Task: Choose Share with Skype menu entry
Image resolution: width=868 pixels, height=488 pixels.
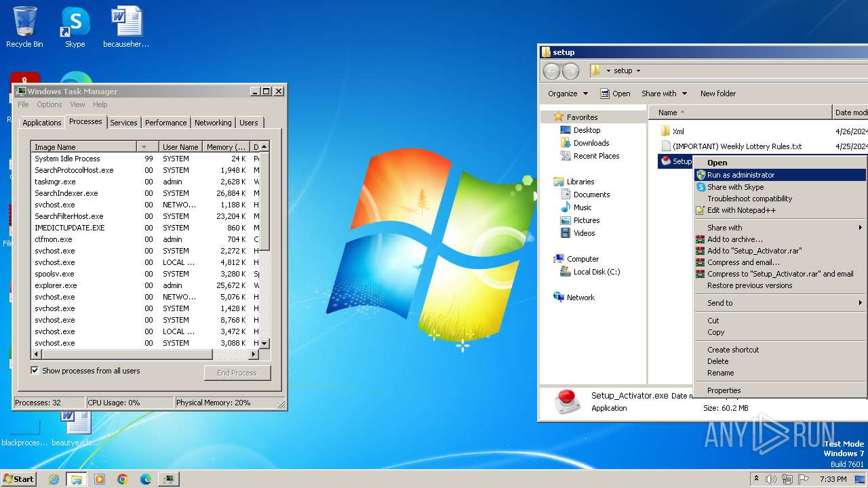Action: click(x=780, y=187)
